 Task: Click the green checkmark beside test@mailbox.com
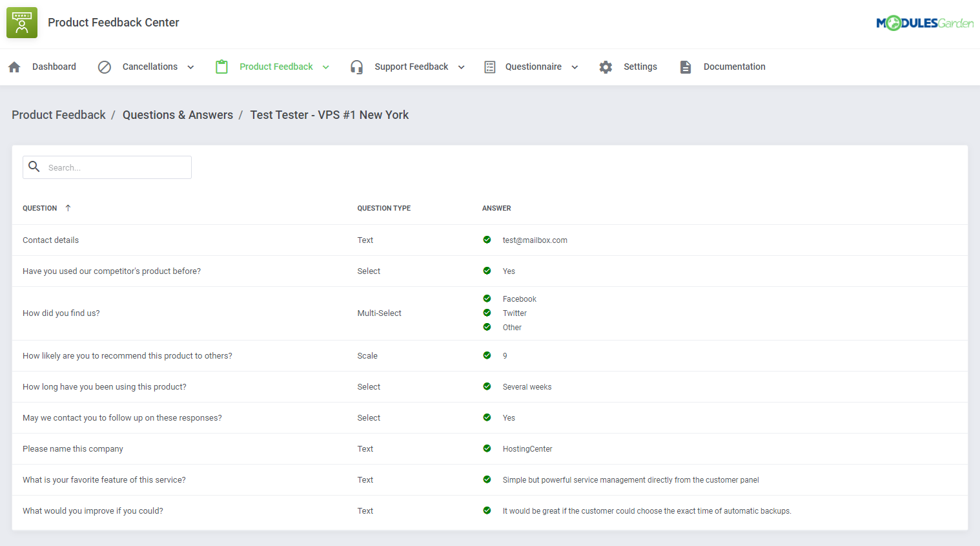(x=487, y=239)
